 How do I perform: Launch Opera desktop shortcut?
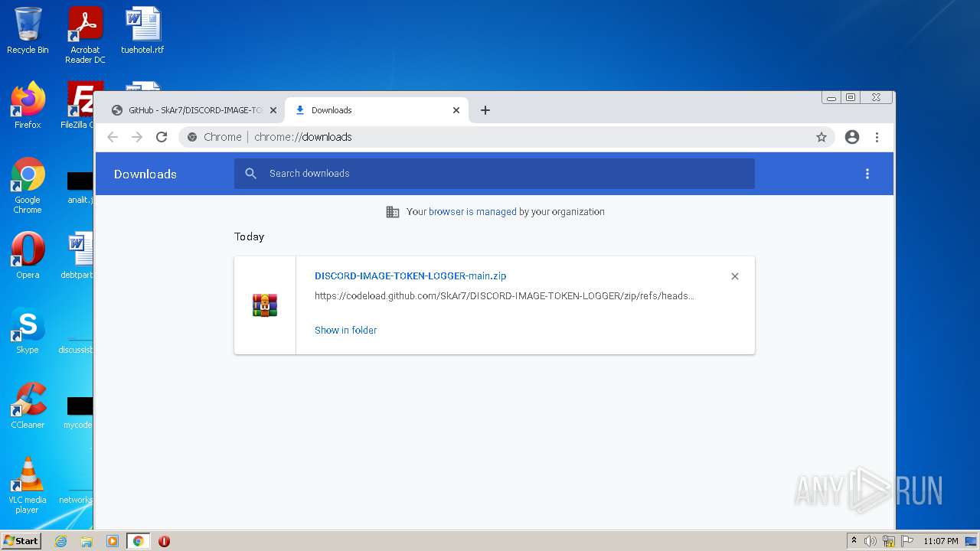point(28,256)
